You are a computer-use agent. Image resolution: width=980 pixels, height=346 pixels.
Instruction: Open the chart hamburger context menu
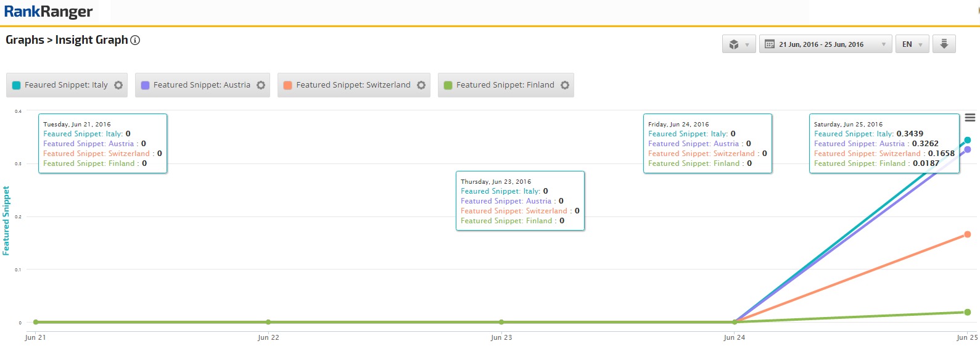970,118
